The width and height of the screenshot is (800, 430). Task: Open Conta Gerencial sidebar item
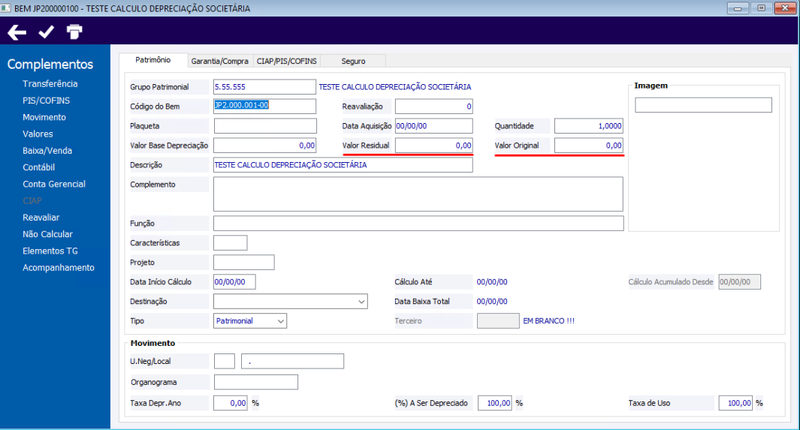(x=54, y=184)
